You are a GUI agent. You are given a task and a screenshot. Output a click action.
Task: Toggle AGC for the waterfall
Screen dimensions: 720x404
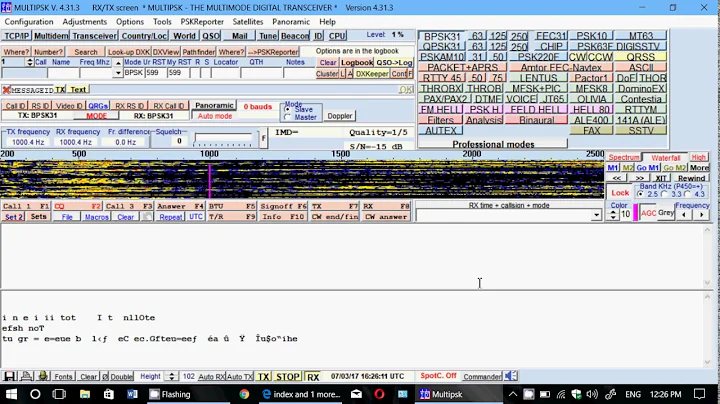648,213
